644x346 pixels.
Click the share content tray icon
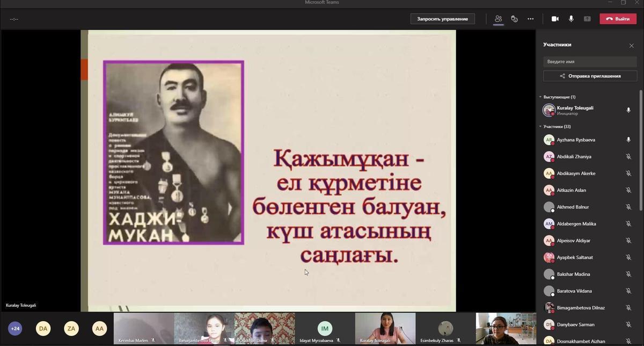(x=587, y=19)
